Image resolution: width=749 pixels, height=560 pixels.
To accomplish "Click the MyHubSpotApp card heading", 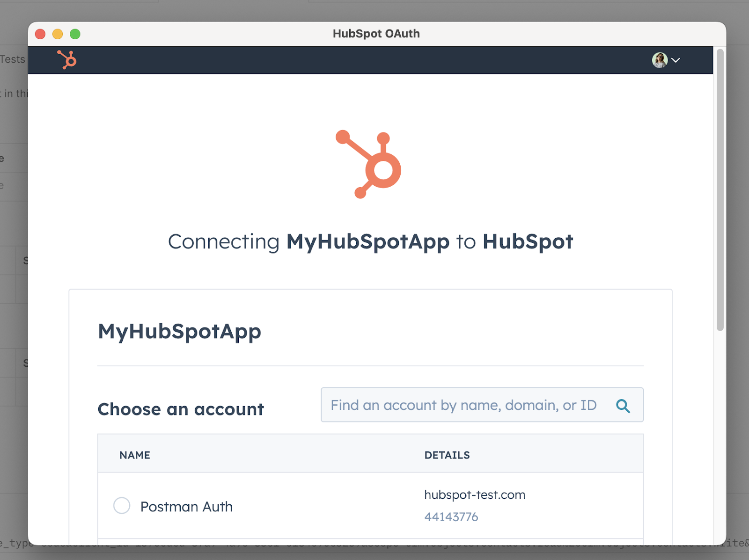I will [179, 331].
